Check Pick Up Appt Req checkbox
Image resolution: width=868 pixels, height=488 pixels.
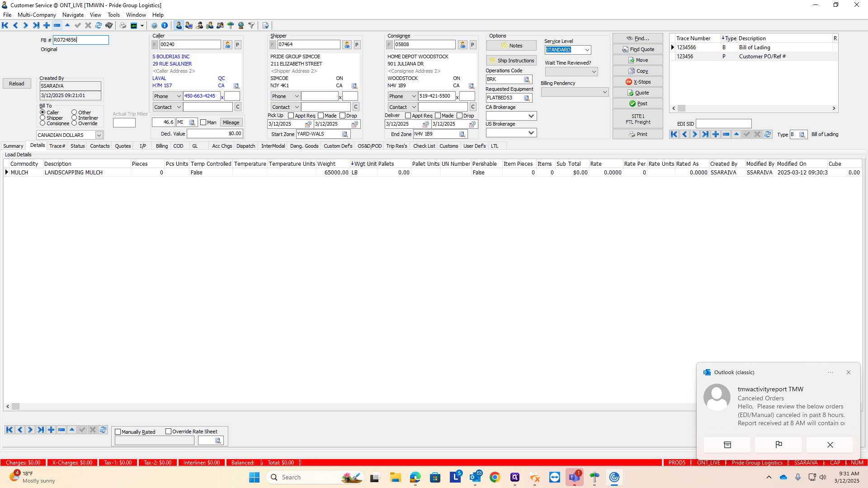(291, 116)
